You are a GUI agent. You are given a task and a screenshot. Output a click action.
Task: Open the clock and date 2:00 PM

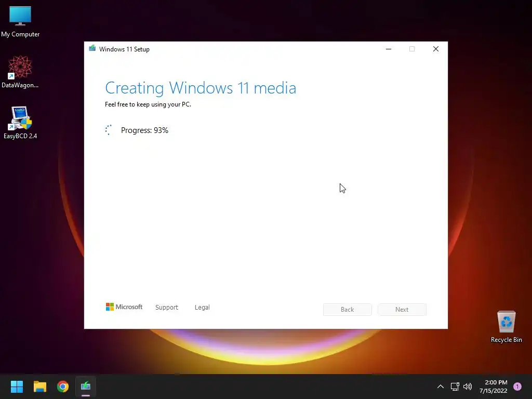pos(494,387)
